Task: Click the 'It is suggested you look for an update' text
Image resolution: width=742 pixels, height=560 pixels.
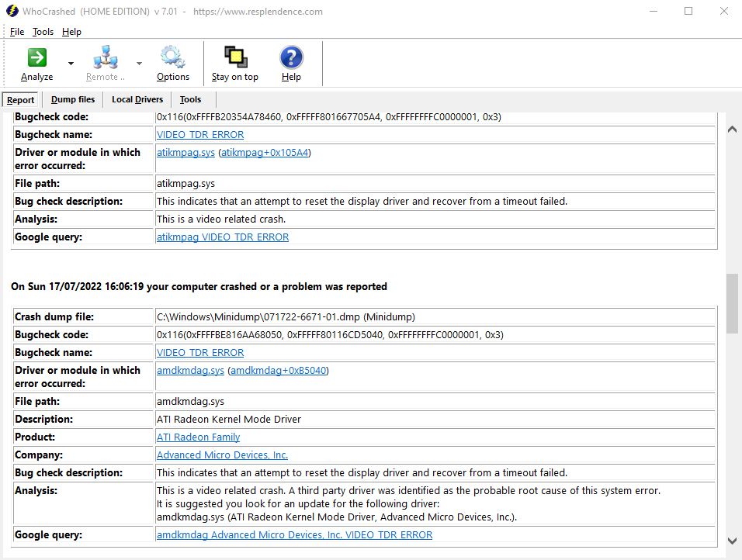Action: coord(298,503)
